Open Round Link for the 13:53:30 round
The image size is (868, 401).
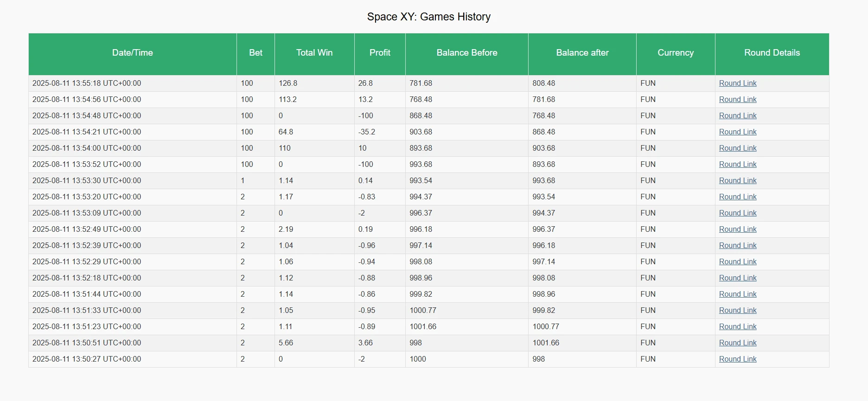[x=738, y=181]
